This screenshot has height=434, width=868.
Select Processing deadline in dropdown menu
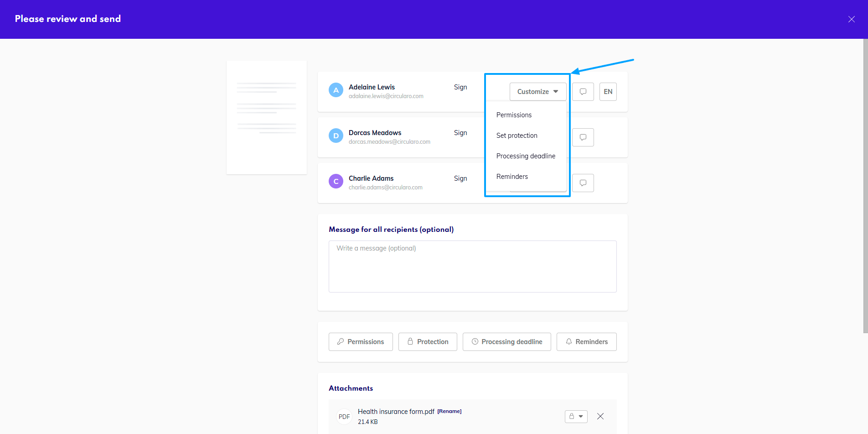[526, 156]
